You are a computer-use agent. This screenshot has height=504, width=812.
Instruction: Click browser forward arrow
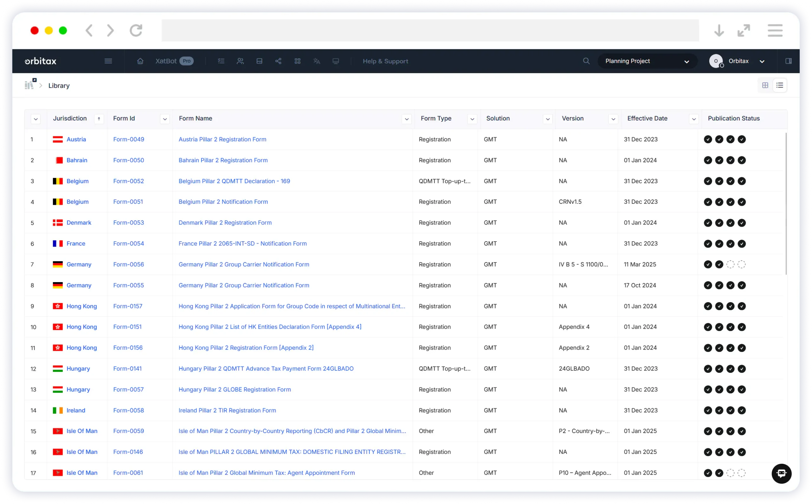pyautogui.click(x=110, y=31)
